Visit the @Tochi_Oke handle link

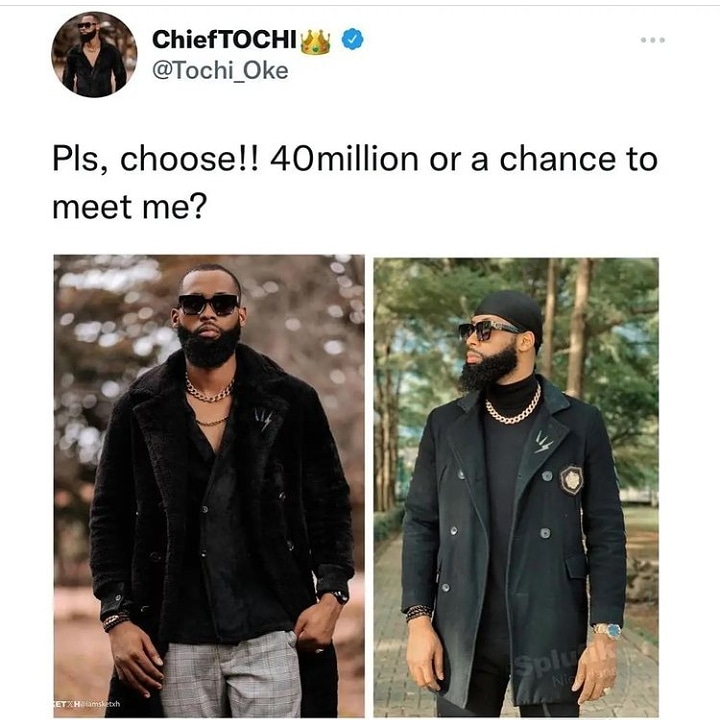(220, 71)
